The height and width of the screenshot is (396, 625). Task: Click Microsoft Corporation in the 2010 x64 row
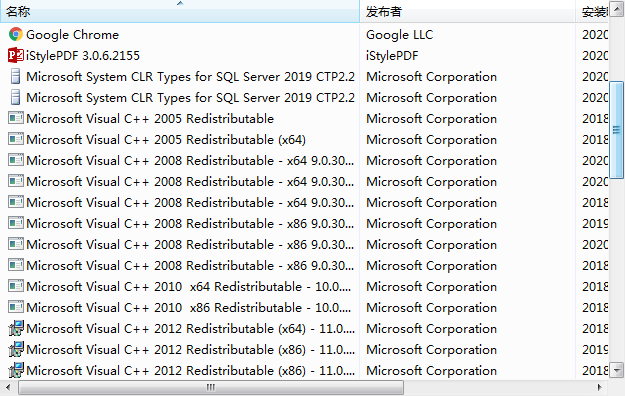(431, 286)
